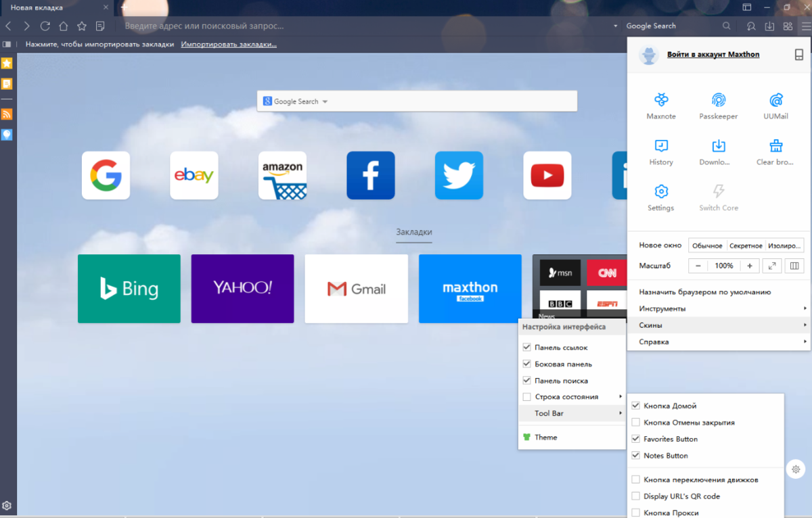Screen dimensions: 812x518
Task: Expand the Tool Bar submenu
Action: pos(572,413)
